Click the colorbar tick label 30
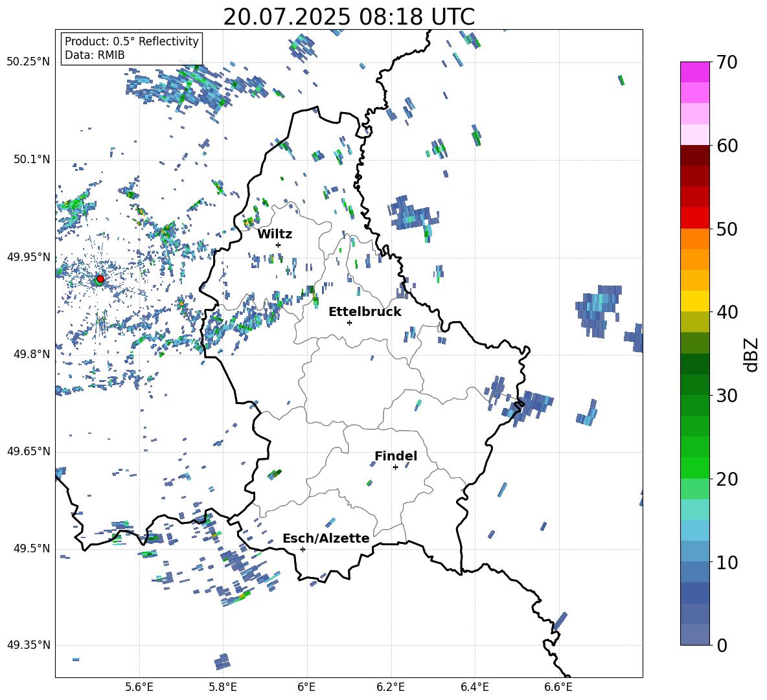The image size is (767, 700). (x=727, y=396)
